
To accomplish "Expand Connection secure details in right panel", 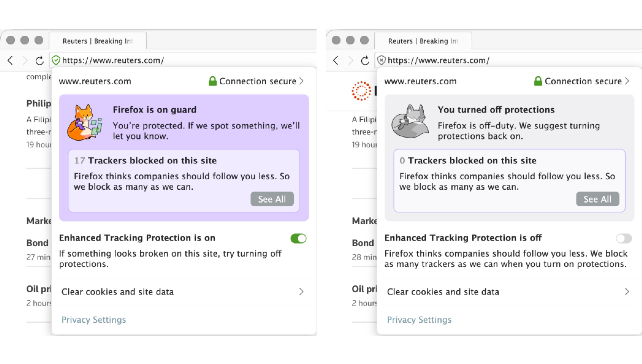I will [x=582, y=81].
